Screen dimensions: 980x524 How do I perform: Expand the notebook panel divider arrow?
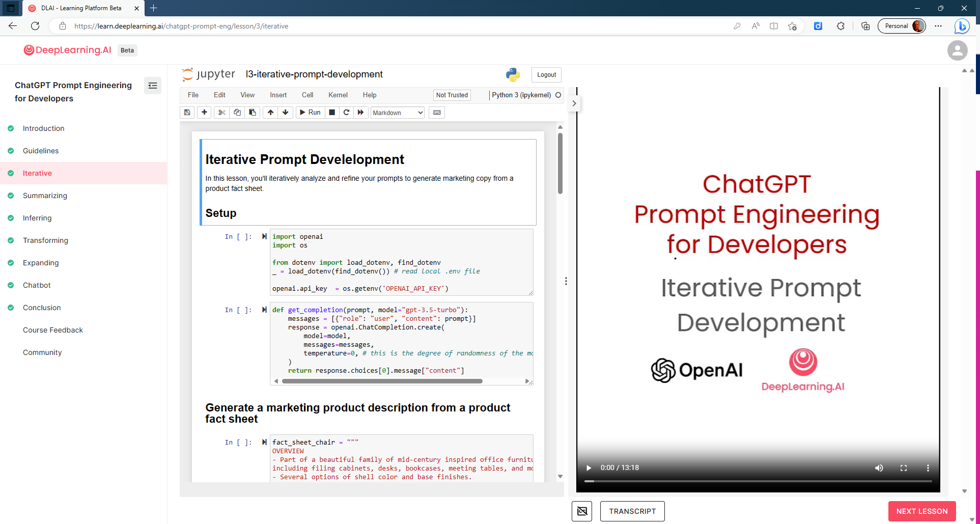(x=574, y=103)
